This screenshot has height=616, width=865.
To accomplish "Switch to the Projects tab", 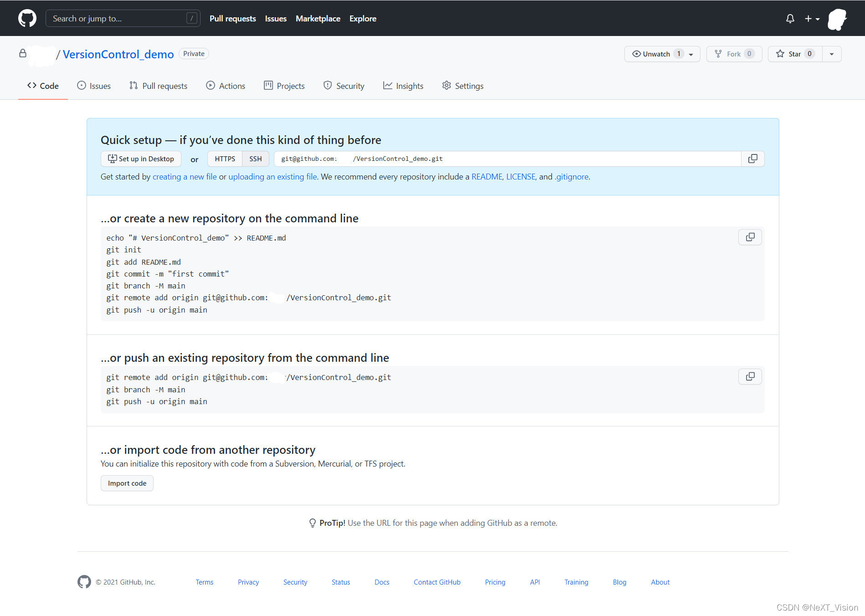I will click(284, 86).
